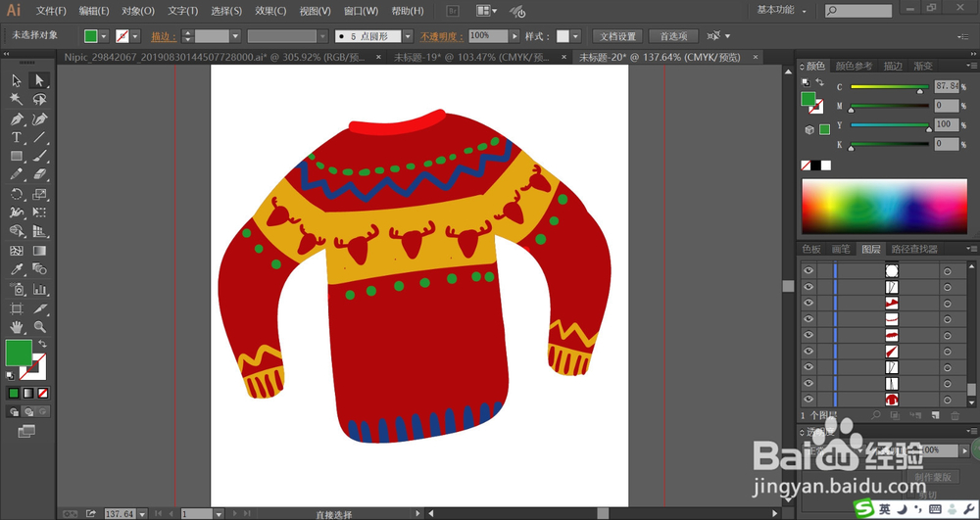Open the 基本功能 workspace switcher
Screen dimensions: 980x520
781,11
